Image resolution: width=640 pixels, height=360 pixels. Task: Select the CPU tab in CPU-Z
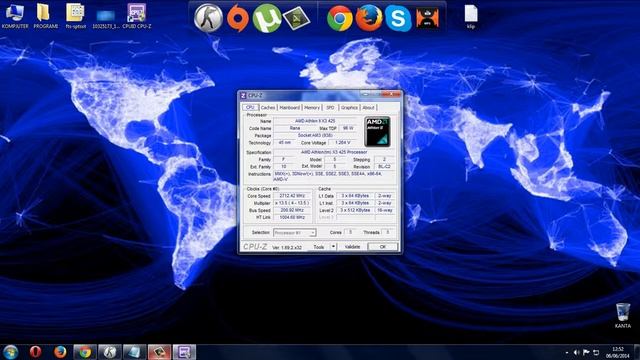tap(250, 107)
